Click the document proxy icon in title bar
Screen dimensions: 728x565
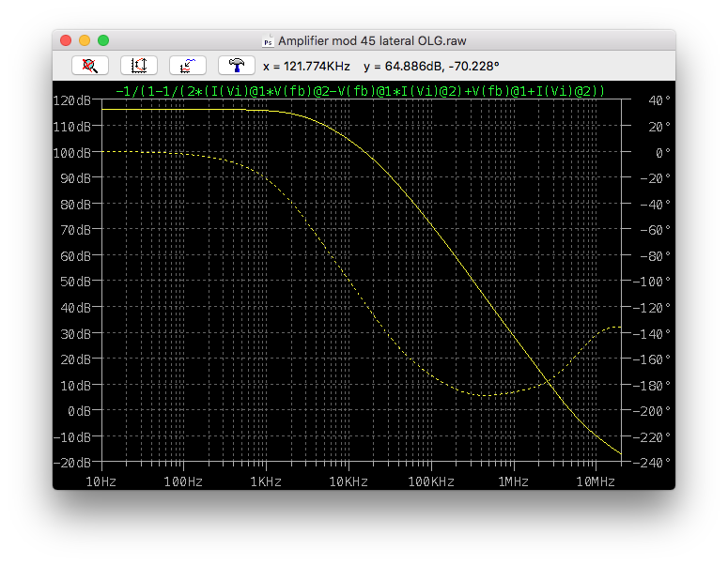tap(268, 40)
